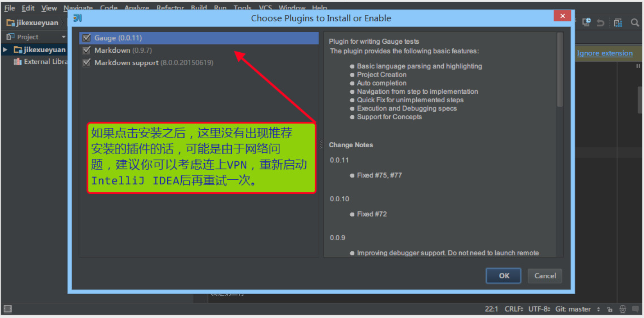Image resolution: width=644 pixels, height=318 pixels.
Task: Open the Hector inspector icon in status bar
Action: pyautogui.click(x=623, y=309)
